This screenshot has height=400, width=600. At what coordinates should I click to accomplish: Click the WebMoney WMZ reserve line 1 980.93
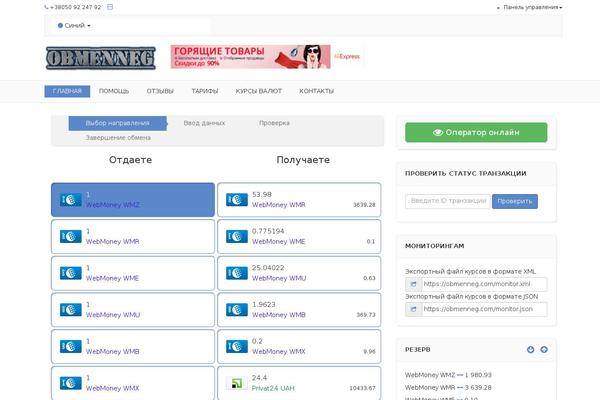click(x=448, y=375)
